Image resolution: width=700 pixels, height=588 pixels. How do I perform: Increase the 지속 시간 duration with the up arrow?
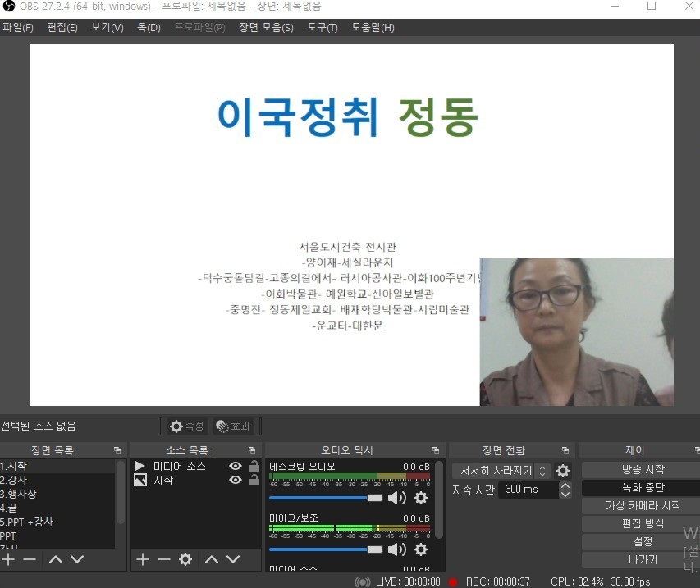565,485
